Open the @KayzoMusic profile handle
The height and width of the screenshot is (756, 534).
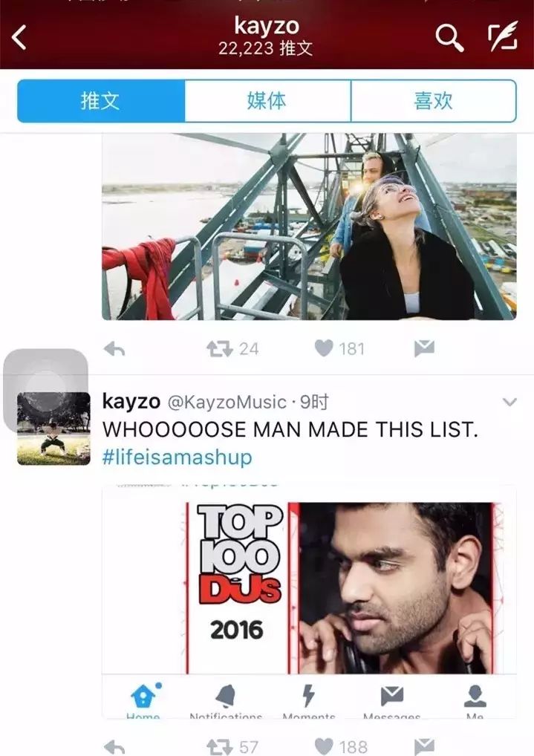(227, 403)
